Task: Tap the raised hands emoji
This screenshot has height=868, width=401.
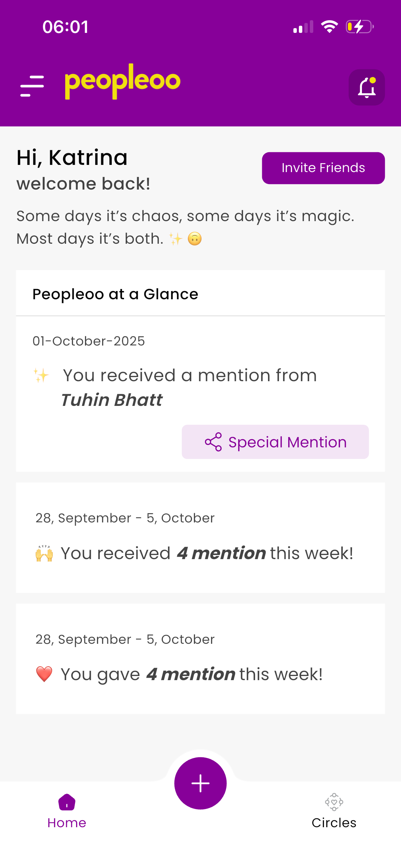Action: pos(44,553)
